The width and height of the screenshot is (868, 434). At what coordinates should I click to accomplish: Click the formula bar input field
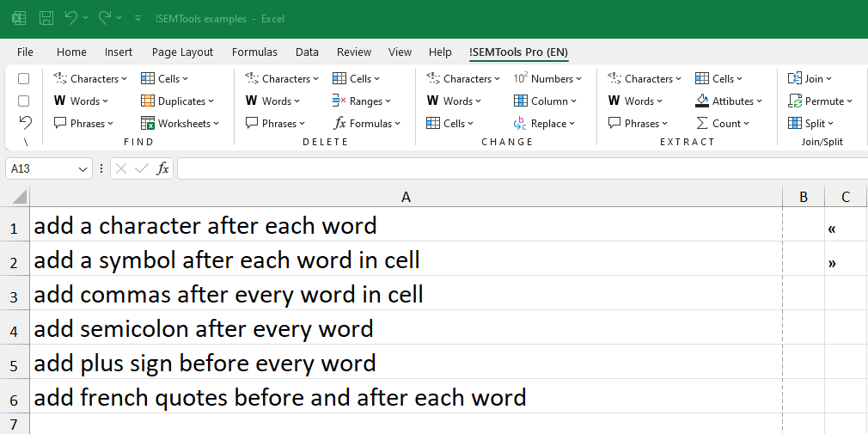click(523, 168)
